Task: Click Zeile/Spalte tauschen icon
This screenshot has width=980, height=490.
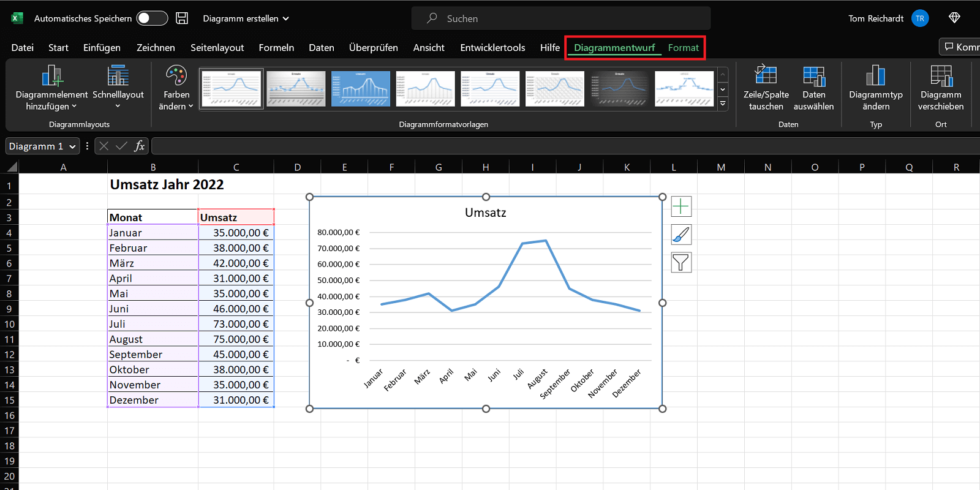Action: click(766, 76)
